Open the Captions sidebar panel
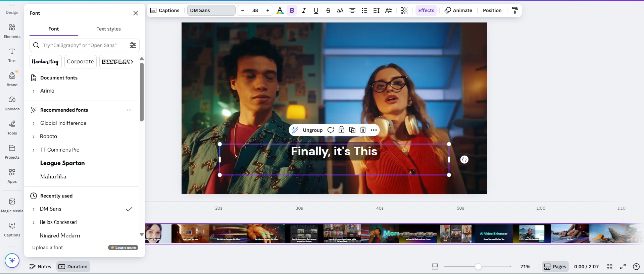This screenshot has width=644, height=274. pos(12,229)
